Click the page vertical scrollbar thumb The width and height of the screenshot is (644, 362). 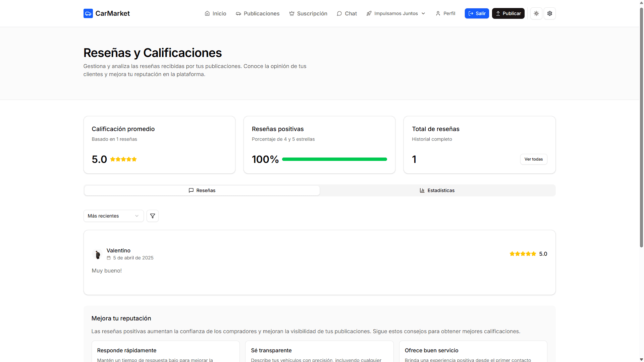point(641,127)
